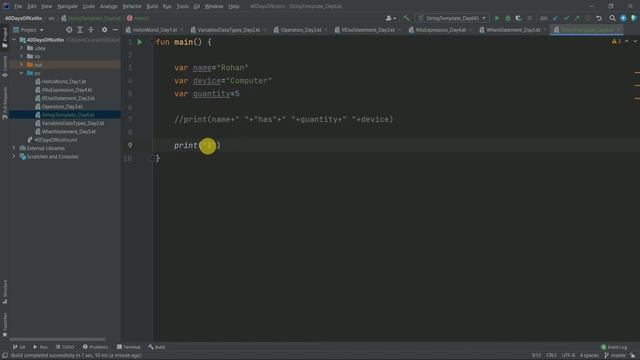Open IDE update notification icon
The width and height of the screenshot is (640, 360).
pyautogui.click(x=623, y=18)
